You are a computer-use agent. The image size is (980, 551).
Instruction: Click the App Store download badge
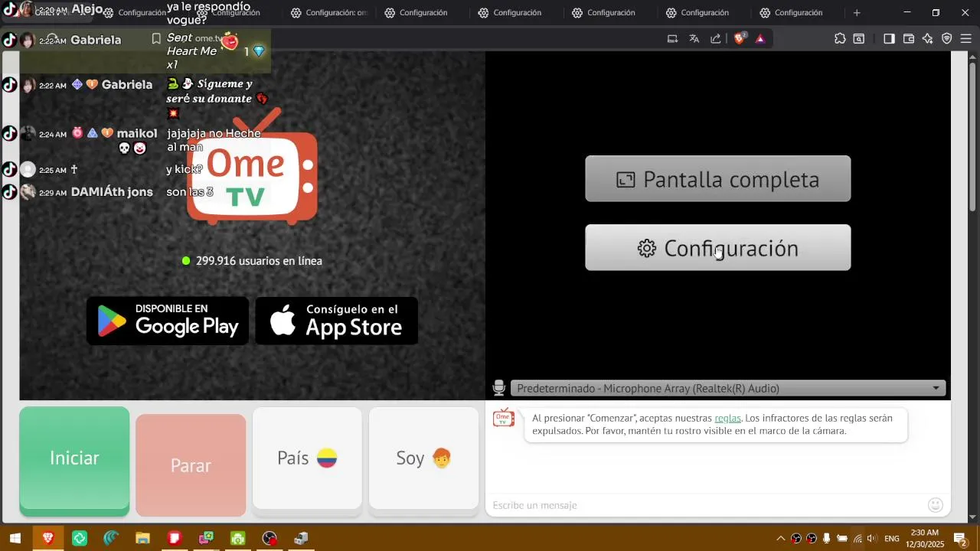click(337, 321)
